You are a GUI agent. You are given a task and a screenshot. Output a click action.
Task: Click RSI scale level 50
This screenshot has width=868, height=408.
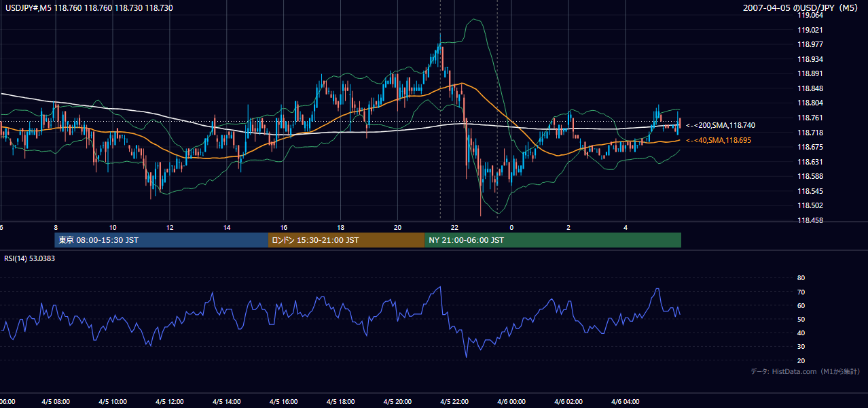click(x=801, y=319)
